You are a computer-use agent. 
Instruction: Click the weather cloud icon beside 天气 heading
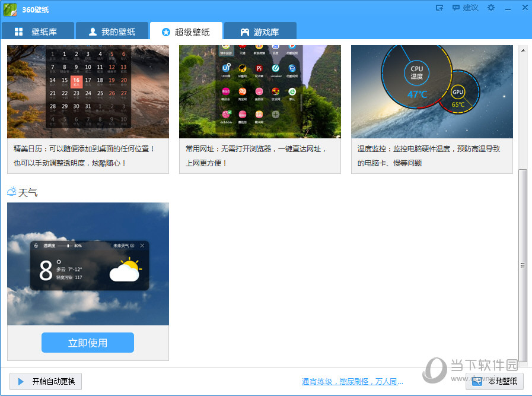click(x=11, y=190)
